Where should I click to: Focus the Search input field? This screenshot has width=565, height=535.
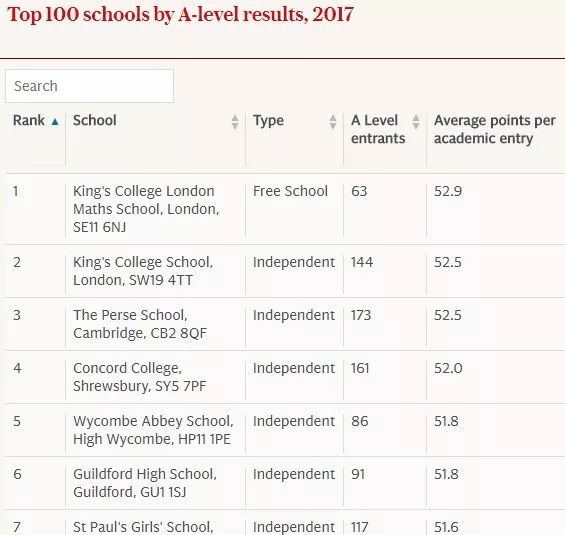89,86
